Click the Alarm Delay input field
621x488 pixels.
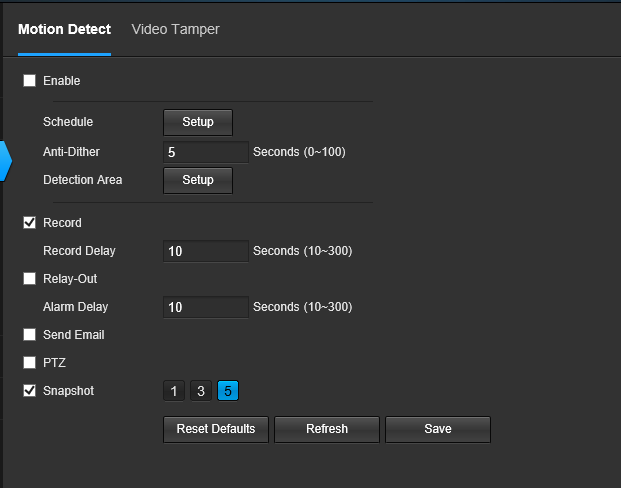click(x=206, y=307)
